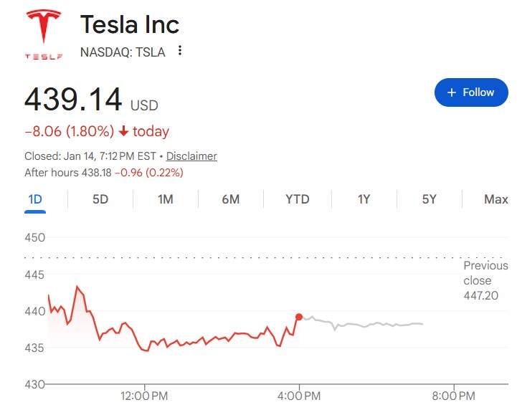This screenshot has height=420, width=517.
Task: Click the Tesla Inc title
Action: click(130, 24)
